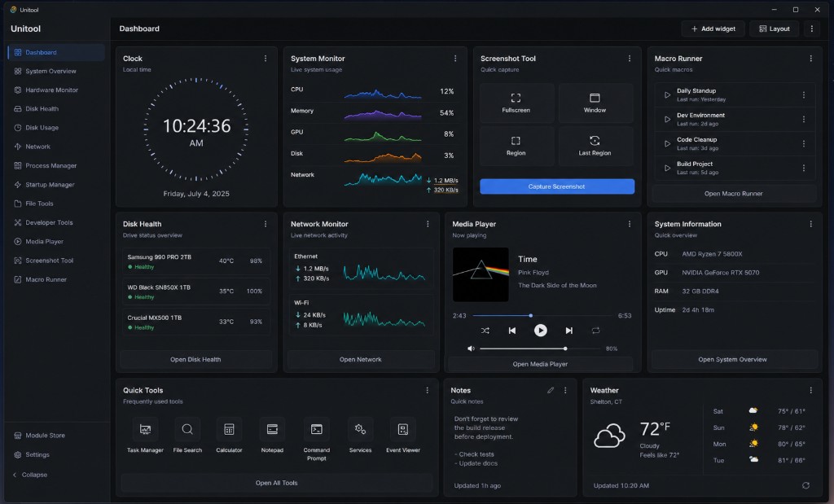Open Screenshot Tool widget options menu
The width and height of the screenshot is (834, 504).
click(630, 59)
